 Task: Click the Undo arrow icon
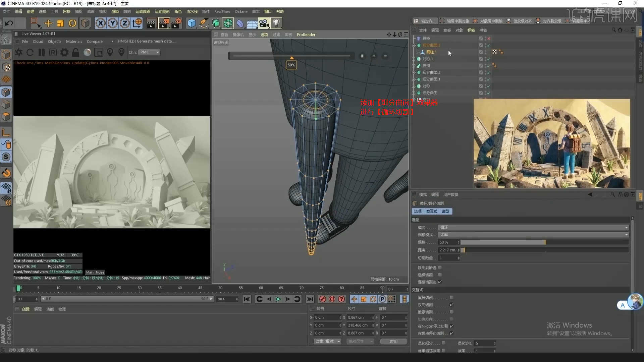tap(9, 23)
